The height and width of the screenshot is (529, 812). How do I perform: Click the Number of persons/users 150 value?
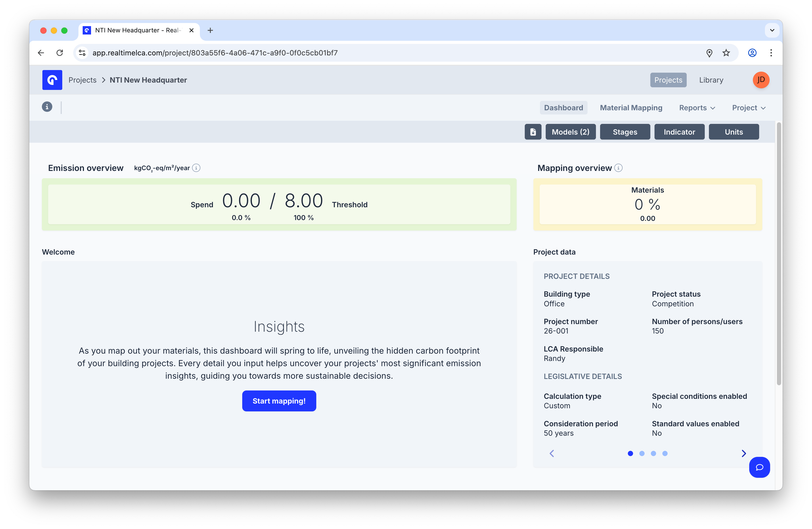(x=658, y=331)
